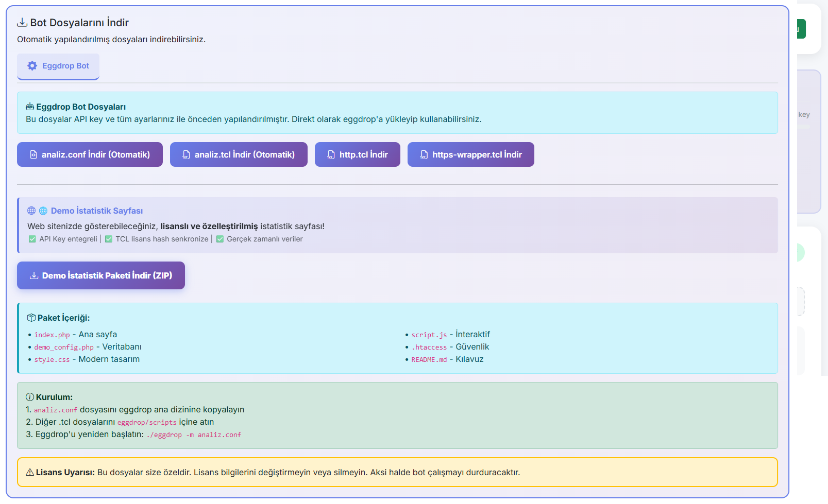
Task: Click the download icon beside Bot Dosyalarını İndir
Action: click(x=22, y=22)
